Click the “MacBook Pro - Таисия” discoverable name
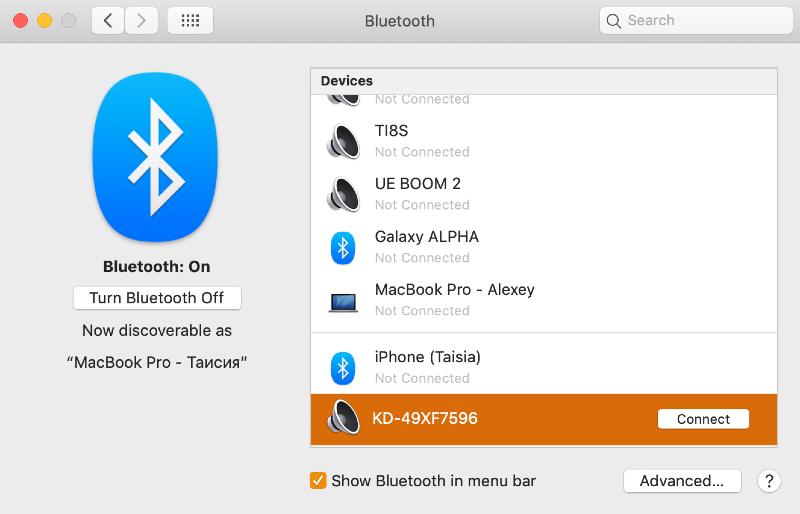 click(157, 362)
